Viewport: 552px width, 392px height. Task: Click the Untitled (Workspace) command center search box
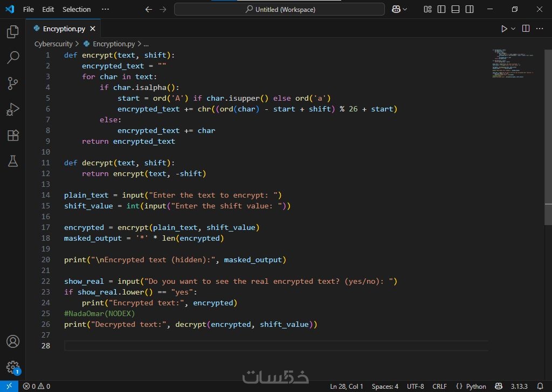click(x=279, y=9)
